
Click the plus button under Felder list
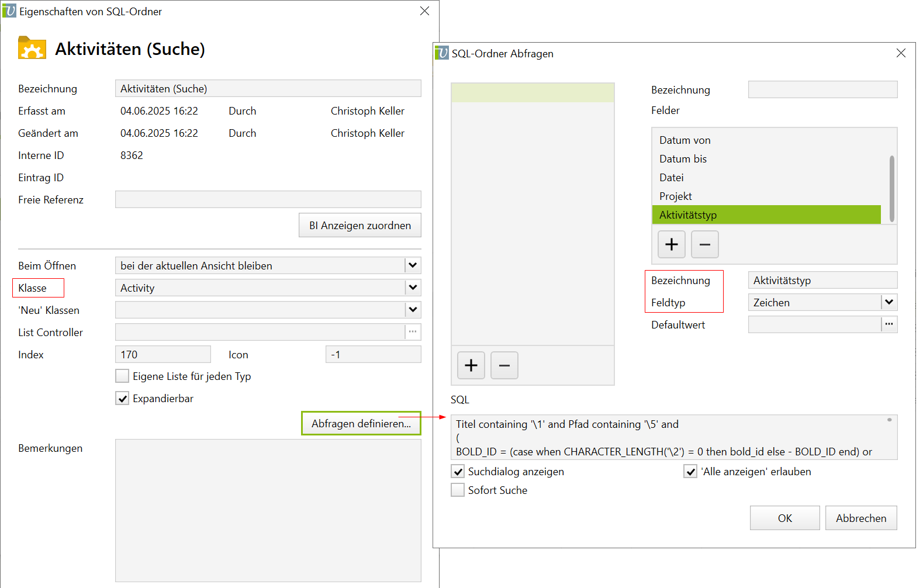click(x=671, y=244)
